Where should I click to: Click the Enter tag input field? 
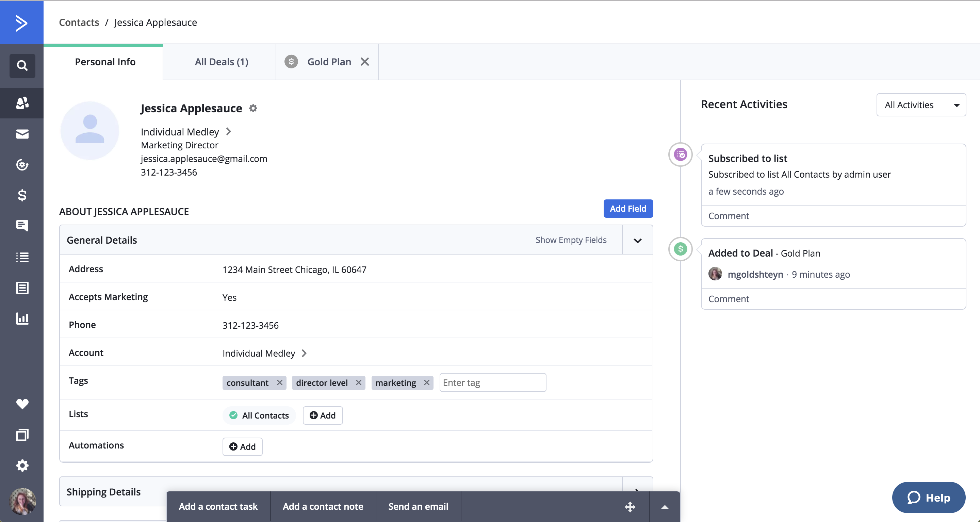[x=493, y=382]
